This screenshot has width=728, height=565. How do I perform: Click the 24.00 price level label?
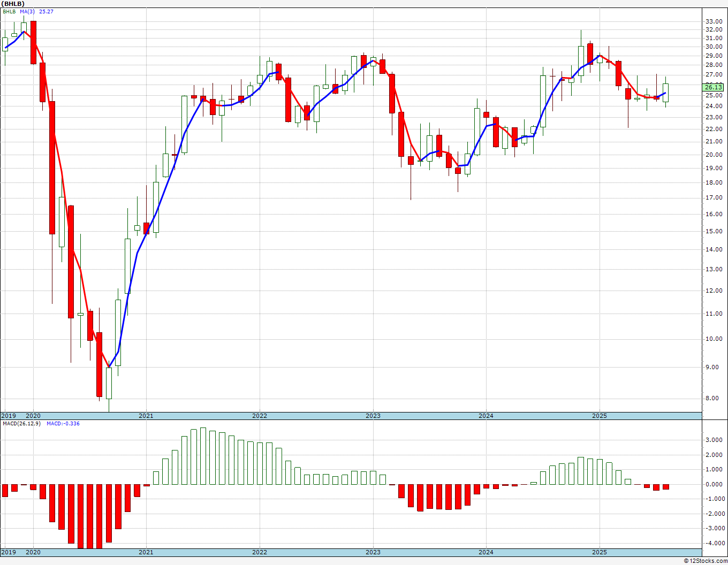(714, 106)
